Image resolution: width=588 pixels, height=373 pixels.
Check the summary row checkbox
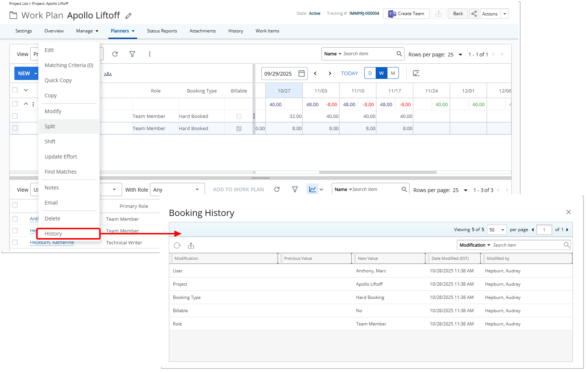[15, 104]
